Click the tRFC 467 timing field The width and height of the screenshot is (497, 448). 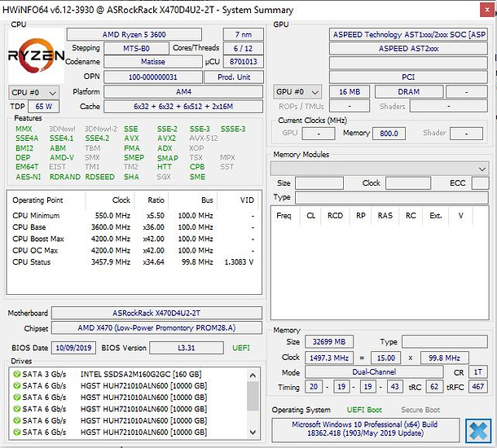coord(478,387)
